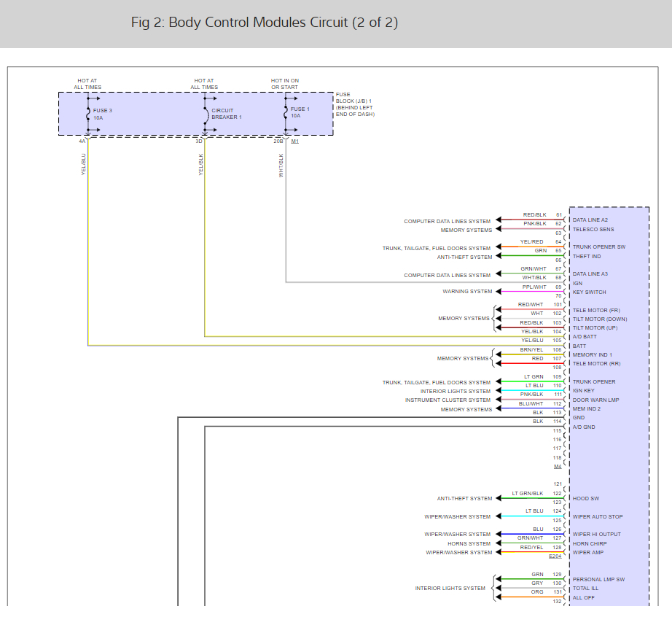This screenshot has width=672, height=617.
Task: Click the Fuse 1 10A symbol
Action: (x=286, y=113)
